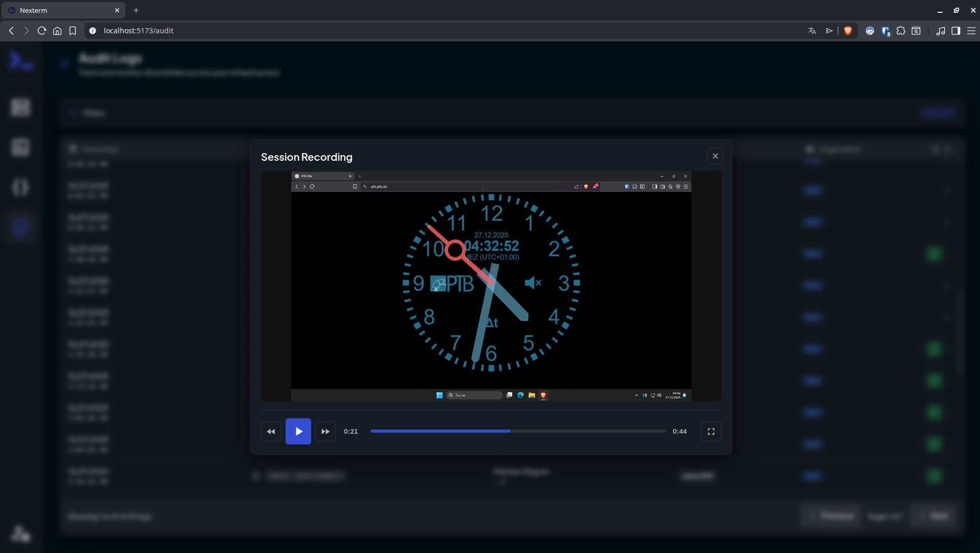Open a new browser tab
980x553 pixels.
click(x=136, y=10)
